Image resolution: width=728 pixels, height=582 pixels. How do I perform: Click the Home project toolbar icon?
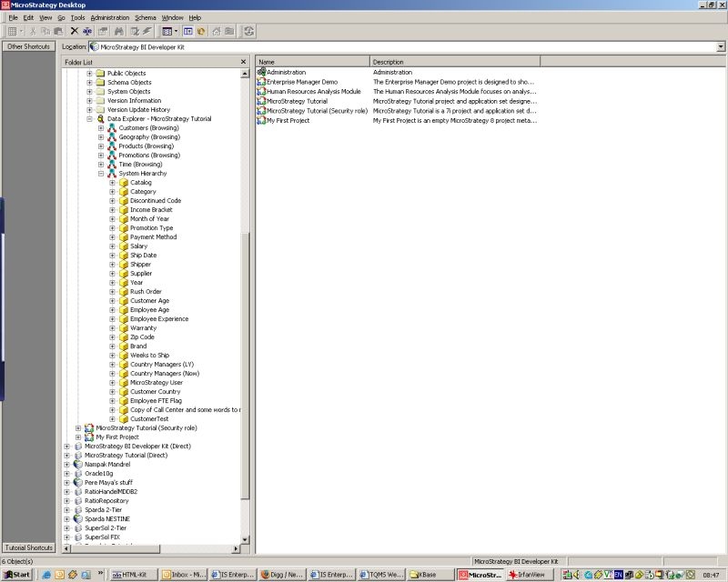click(x=216, y=31)
